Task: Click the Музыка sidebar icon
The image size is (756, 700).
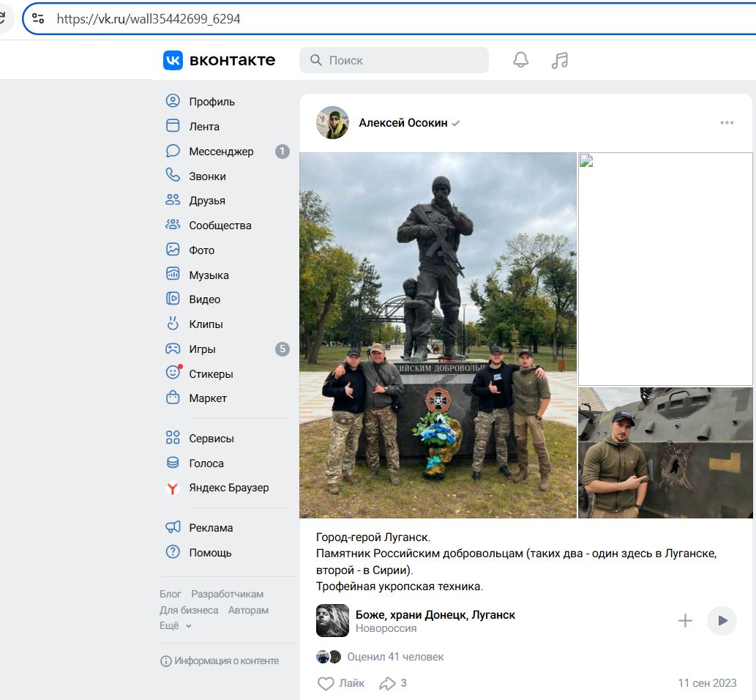Action: click(173, 274)
